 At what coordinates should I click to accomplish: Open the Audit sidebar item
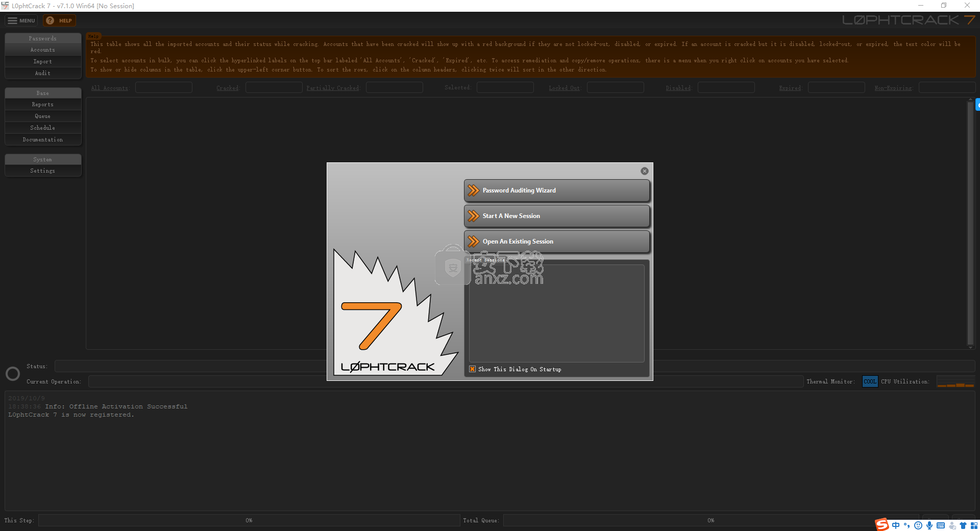(x=43, y=74)
